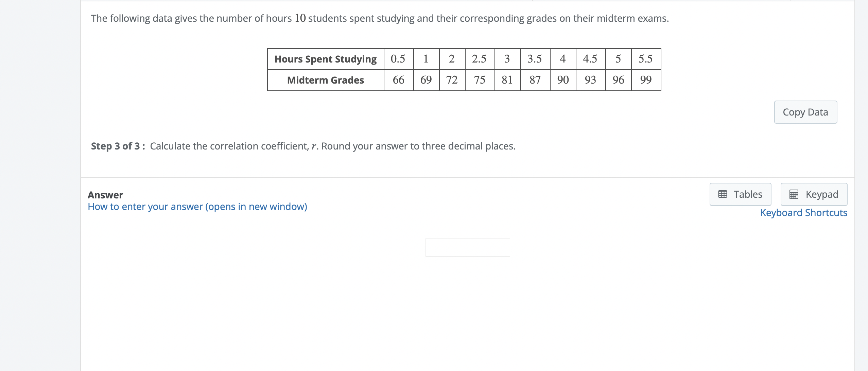Select the grade 66 table cell
Screen dimensions: 868x371
tap(398, 80)
